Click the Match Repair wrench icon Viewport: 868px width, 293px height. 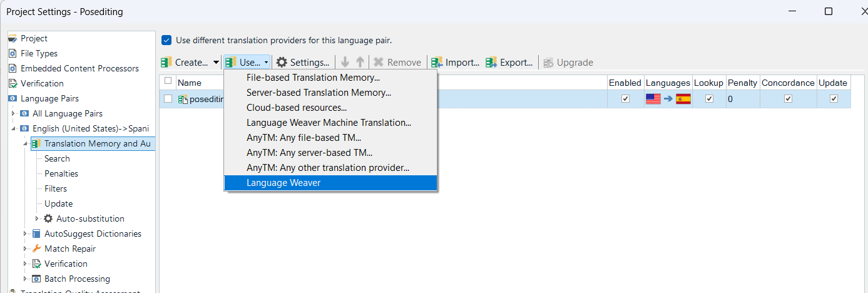[x=36, y=249]
